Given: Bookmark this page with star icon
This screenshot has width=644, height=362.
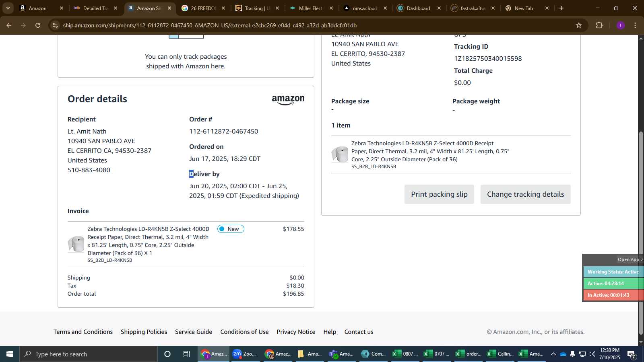Looking at the screenshot, I should click(x=579, y=25).
